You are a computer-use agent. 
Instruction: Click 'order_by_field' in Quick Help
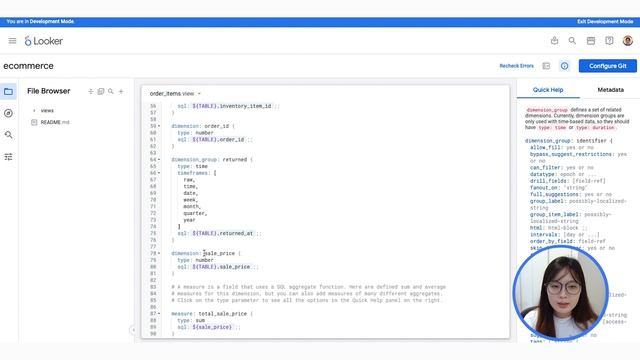(552, 241)
